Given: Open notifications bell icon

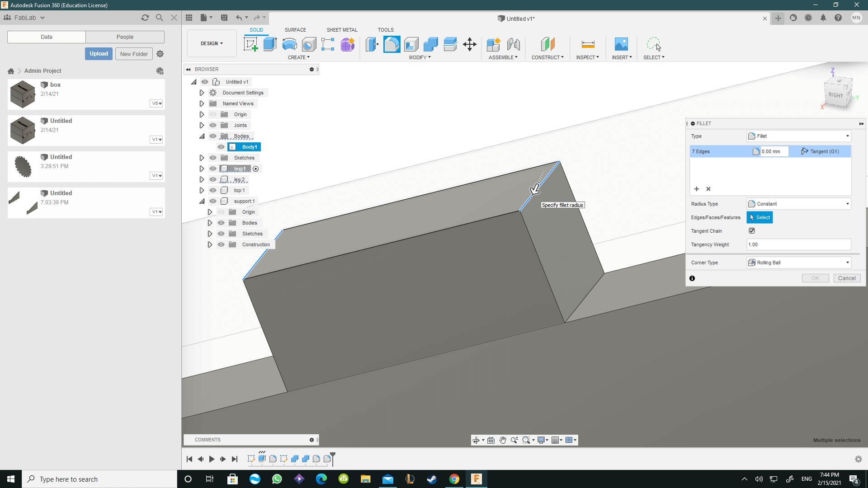Looking at the screenshot, I should (823, 18).
